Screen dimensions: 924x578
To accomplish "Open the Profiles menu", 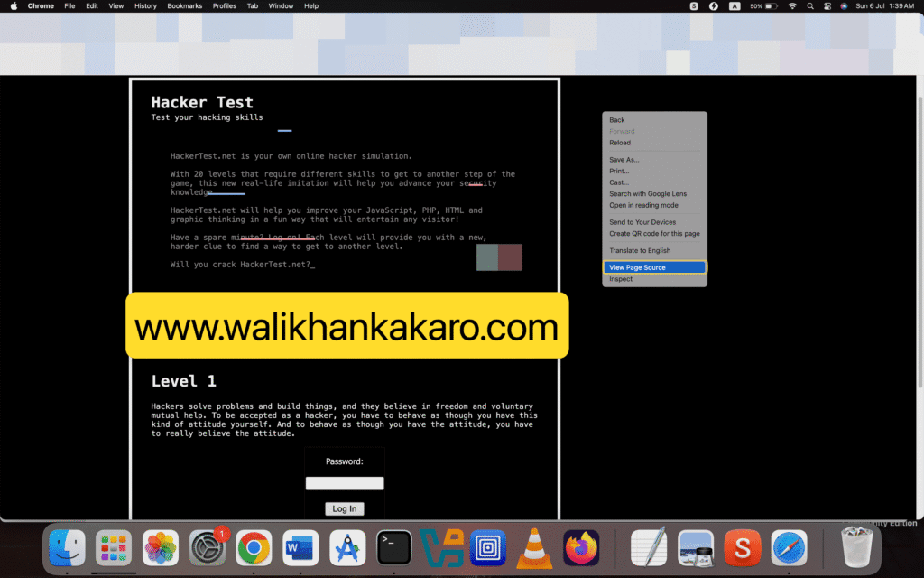I will [x=225, y=6].
